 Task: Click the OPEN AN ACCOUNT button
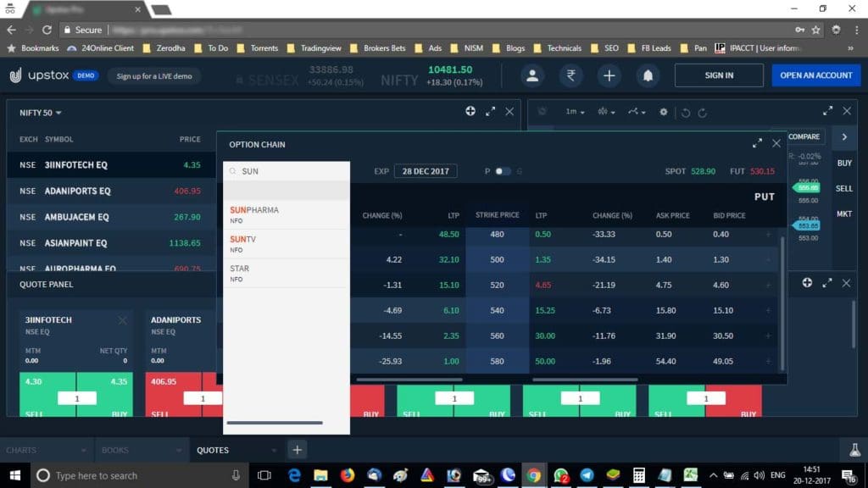[815, 75]
